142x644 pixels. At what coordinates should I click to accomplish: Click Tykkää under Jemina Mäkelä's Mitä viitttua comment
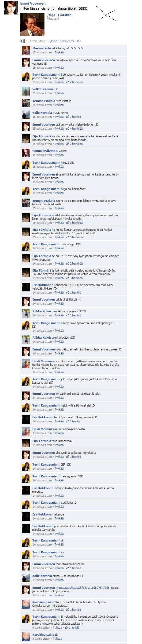point(59,105)
